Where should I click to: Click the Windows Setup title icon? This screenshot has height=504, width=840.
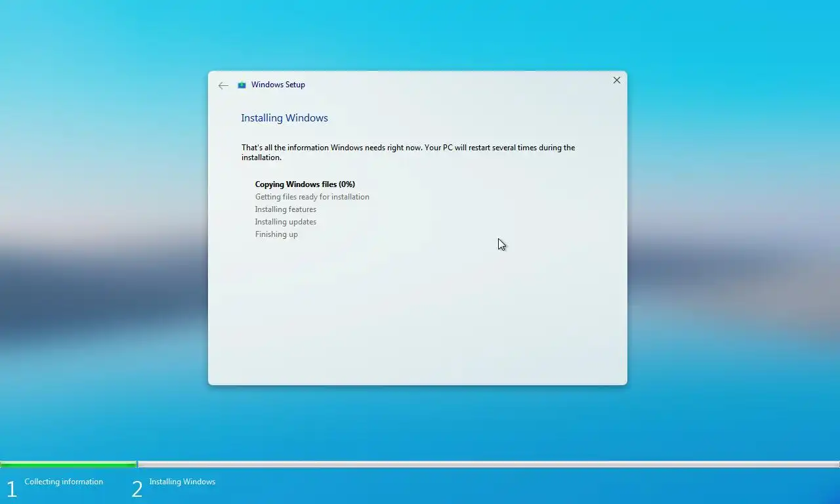tap(241, 85)
